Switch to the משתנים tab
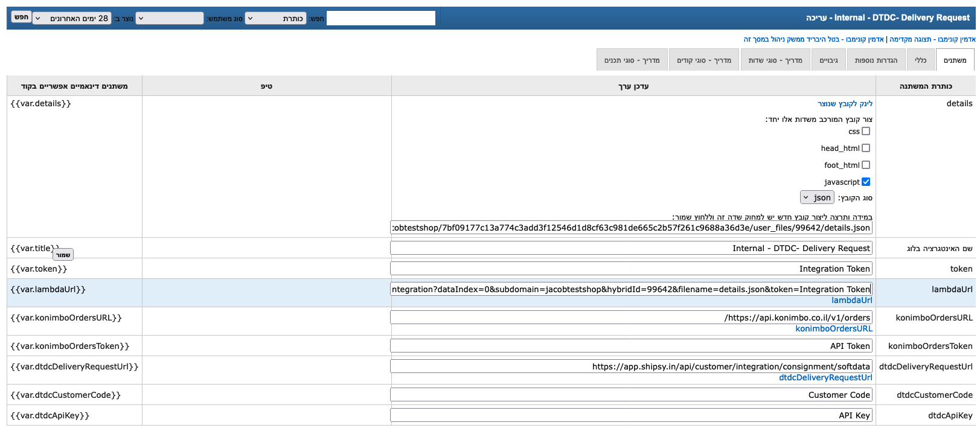Screen dimensions: 980x431 [955, 60]
